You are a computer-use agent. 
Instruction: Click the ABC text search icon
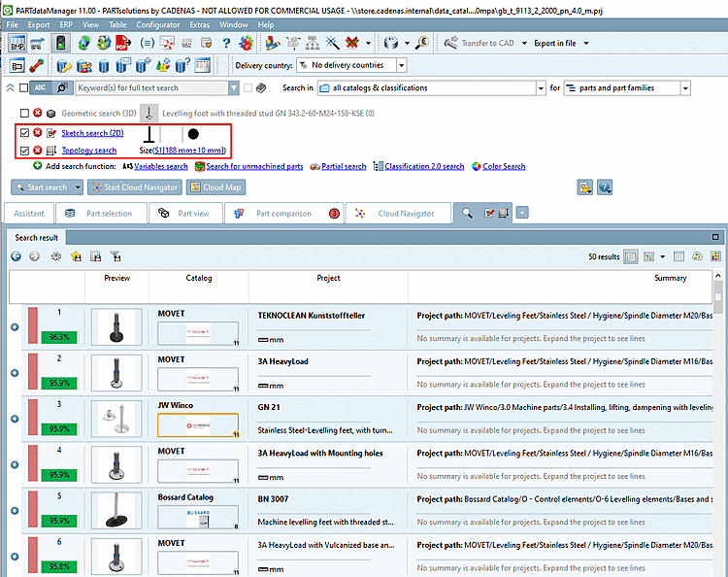click(x=40, y=88)
